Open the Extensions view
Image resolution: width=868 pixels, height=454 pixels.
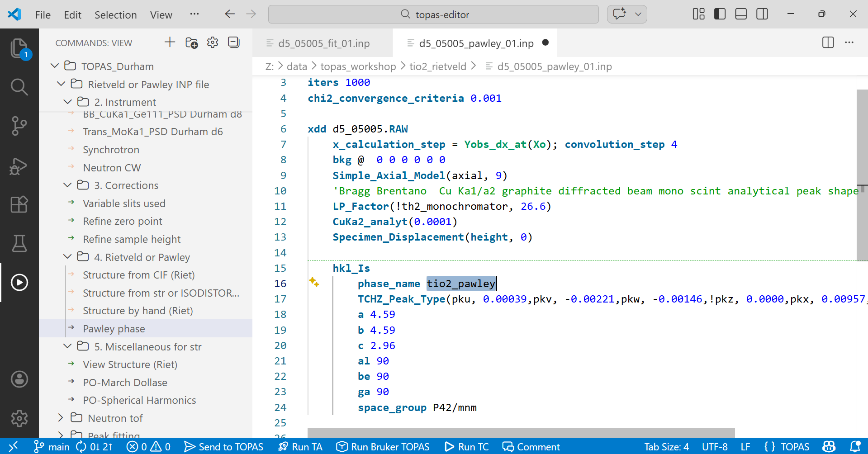point(19,204)
